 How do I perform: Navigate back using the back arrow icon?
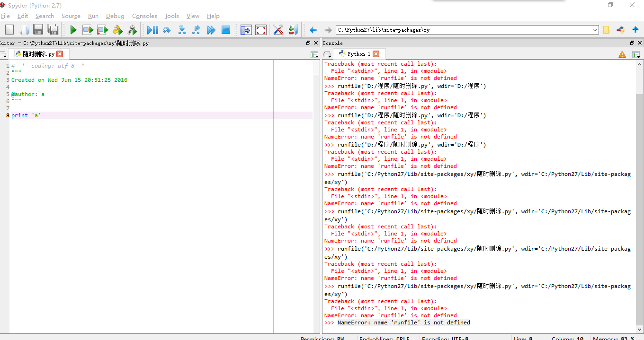313,30
